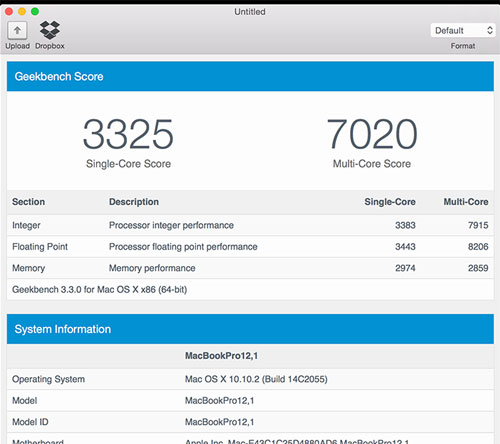This screenshot has height=444, width=500.
Task: Click the Upload label below the arrow
Action: point(17,46)
